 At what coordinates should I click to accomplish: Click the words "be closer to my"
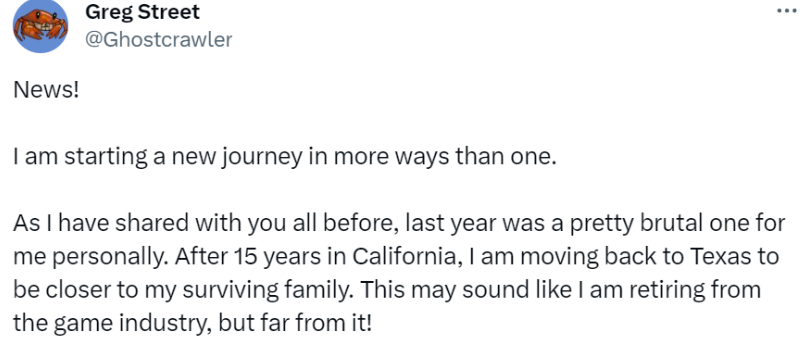click(x=94, y=290)
